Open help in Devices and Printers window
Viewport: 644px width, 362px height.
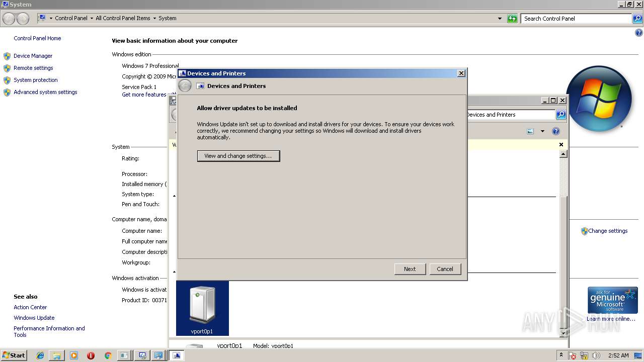(x=556, y=131)
